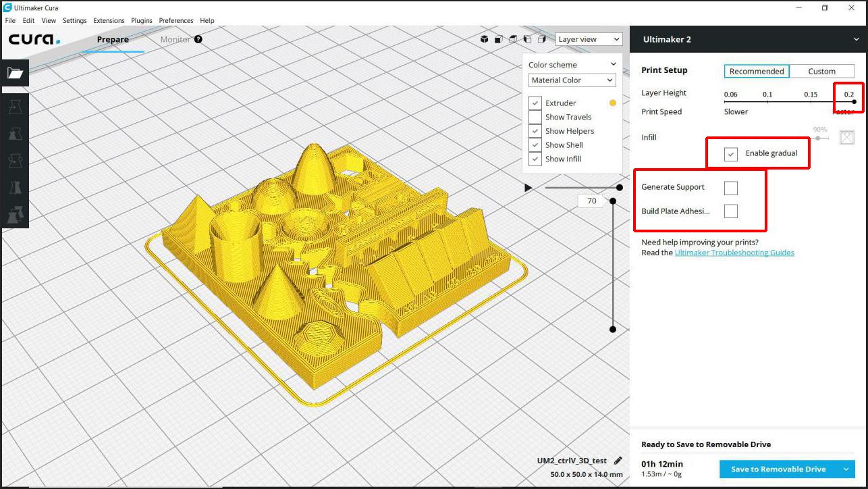
Task: Click the upper handle of layer slider
Action: tap(613, 201)
